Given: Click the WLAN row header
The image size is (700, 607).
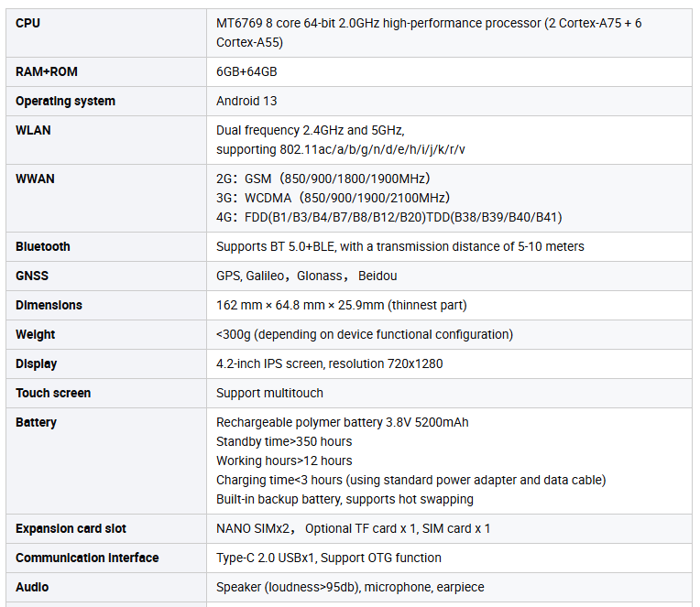Looking at the screenshot, I should pyautogui.click(x=33, y=130).
